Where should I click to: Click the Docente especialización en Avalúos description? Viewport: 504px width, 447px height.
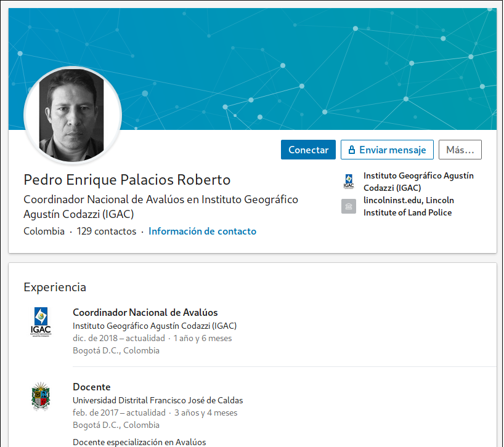click(139, 442)
